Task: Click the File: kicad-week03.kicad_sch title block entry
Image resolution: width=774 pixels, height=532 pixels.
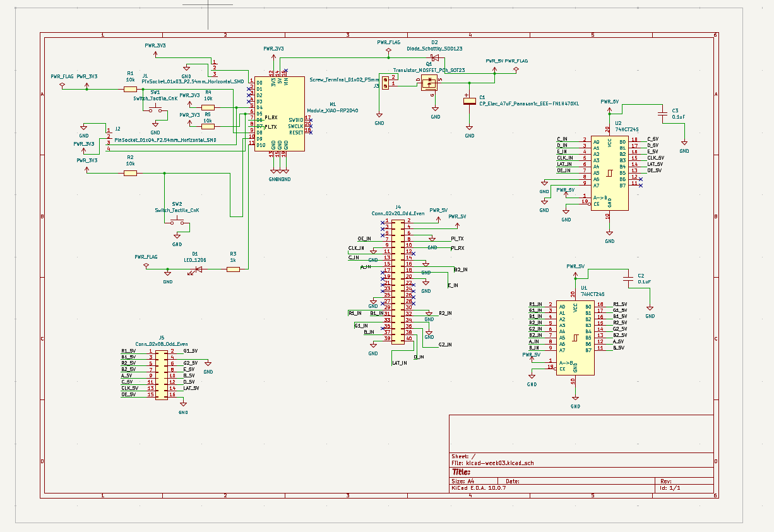Action: coord(492,463)
